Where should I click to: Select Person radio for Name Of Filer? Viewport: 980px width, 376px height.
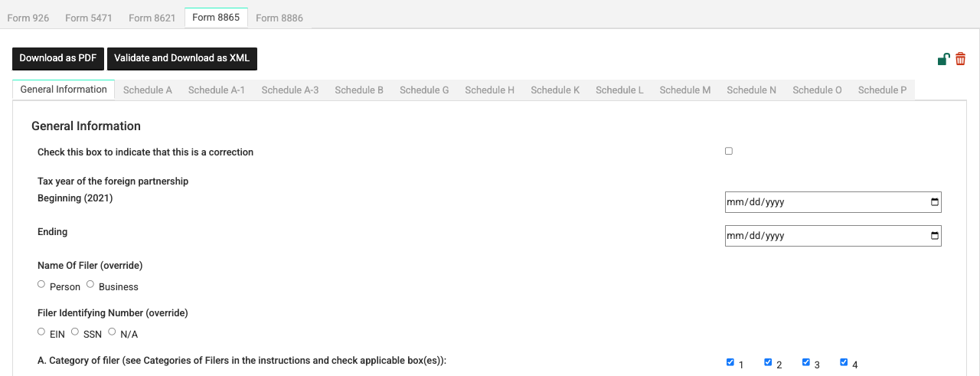tap(41, 284)
